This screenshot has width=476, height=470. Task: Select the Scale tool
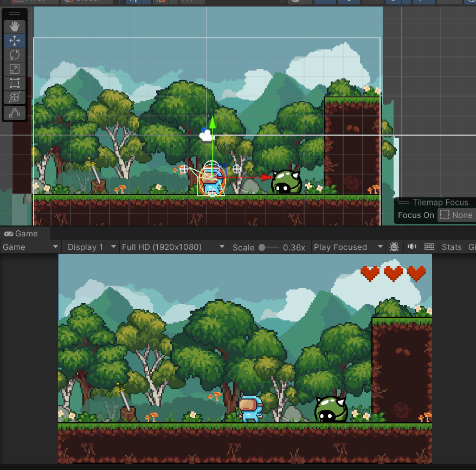[x=15, y=69]
